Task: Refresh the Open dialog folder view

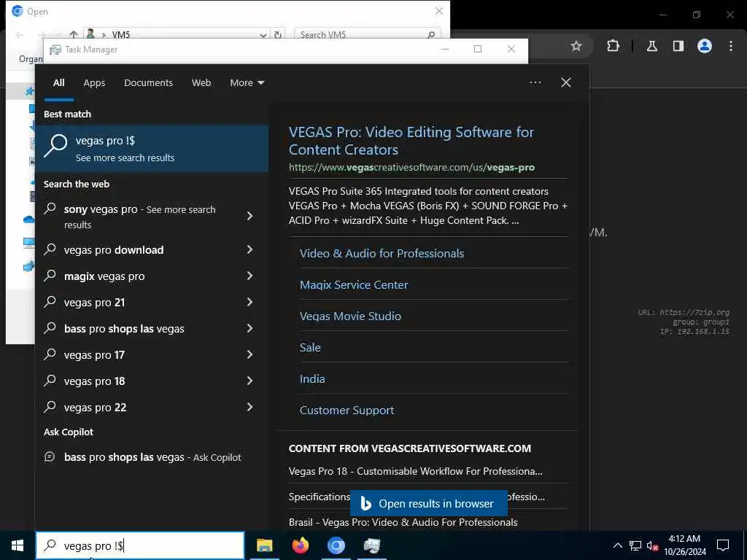Action: (277, 34)
